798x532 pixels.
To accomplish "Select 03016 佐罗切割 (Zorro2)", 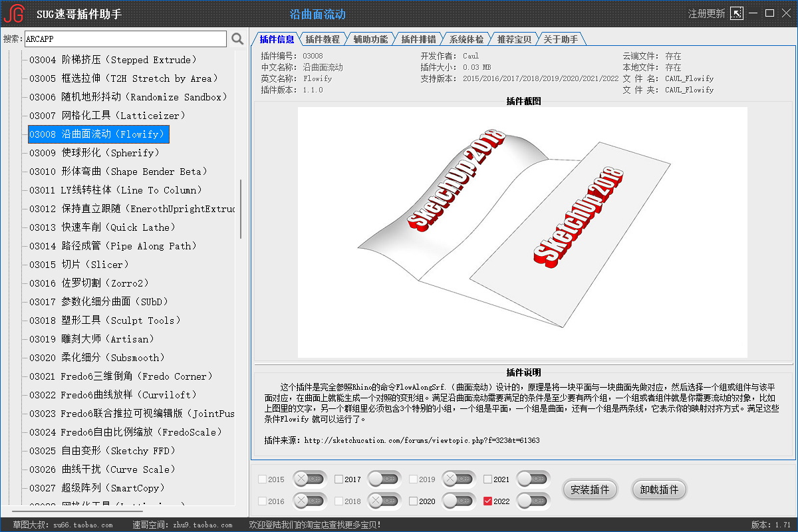I will [89, 283].
